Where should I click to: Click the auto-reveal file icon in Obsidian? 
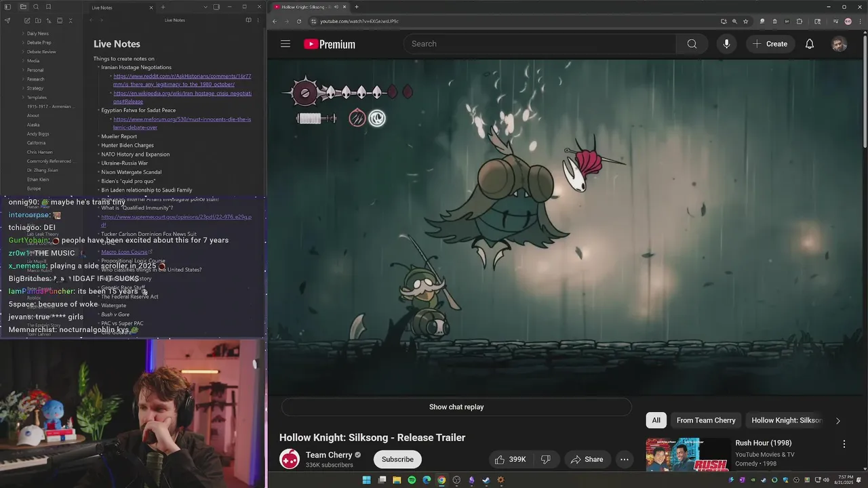(60, 21)
